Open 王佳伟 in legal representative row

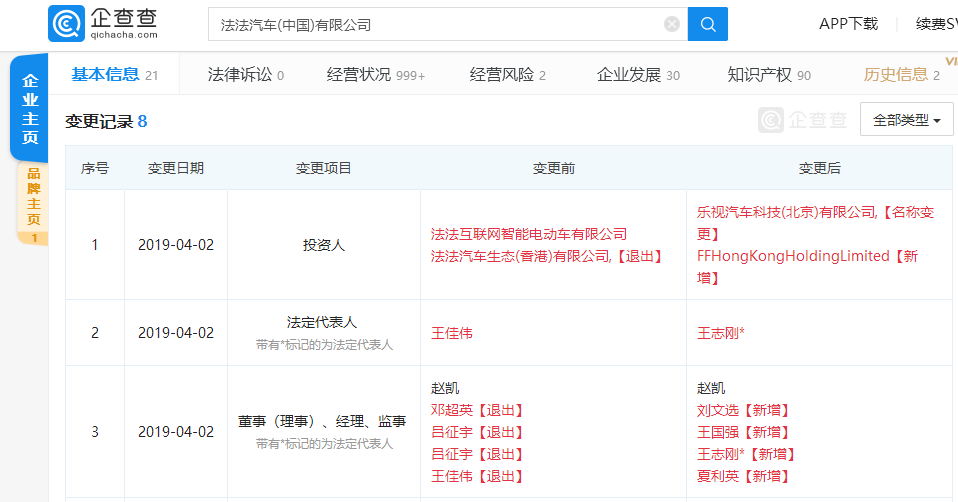click(x=452, y=333)
